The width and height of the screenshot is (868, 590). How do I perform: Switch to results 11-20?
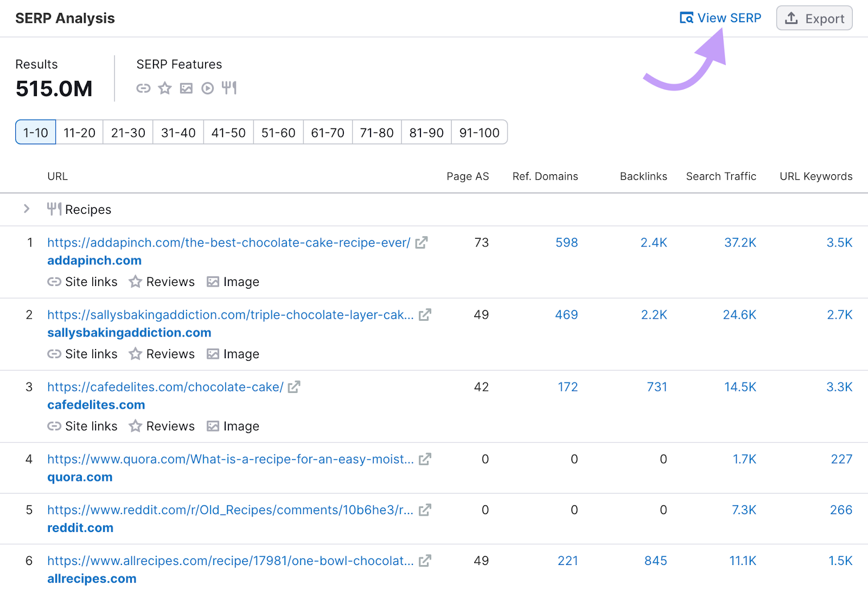coord(79,132)
